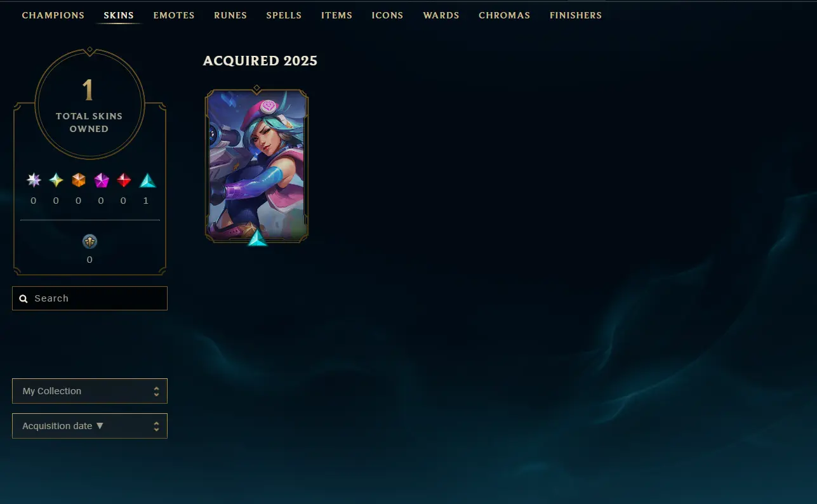
Task: Select the skin splash art thumbnail
Action: [256, 165]
